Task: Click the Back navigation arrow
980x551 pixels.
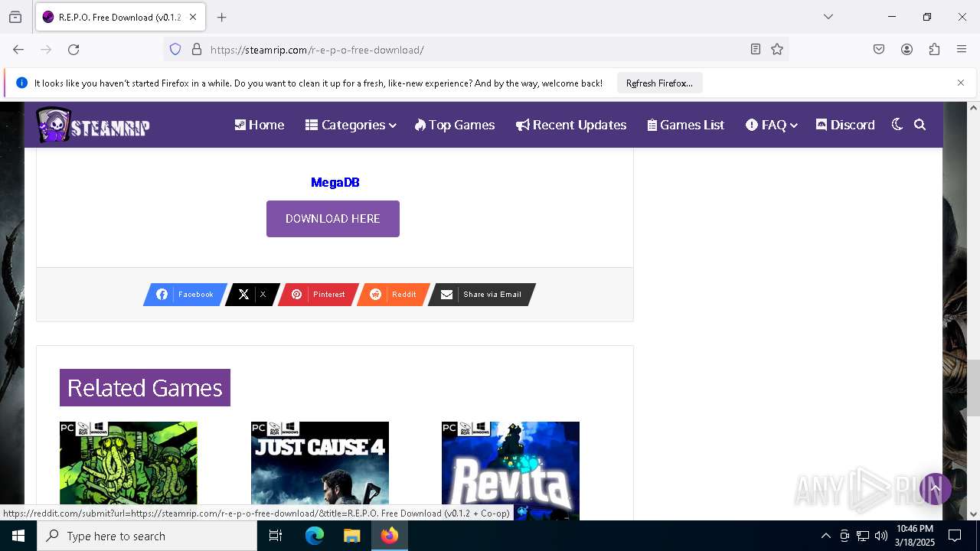Action: pyautogui.click(x=18, y=49)
